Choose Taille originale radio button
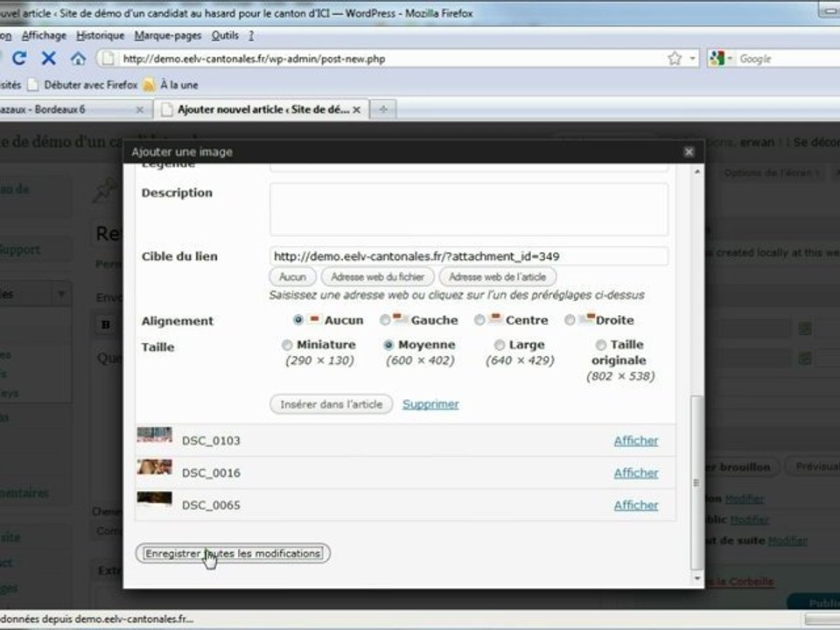The width and height of the screenshot is (840, 630). pos(601,345)
